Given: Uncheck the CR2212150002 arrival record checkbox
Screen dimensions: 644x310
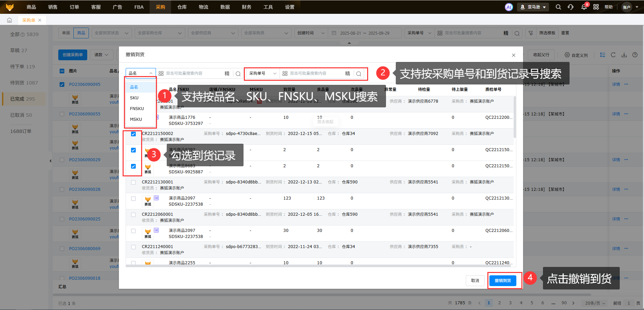Looking at the screenshot, I should click(133, 134).
